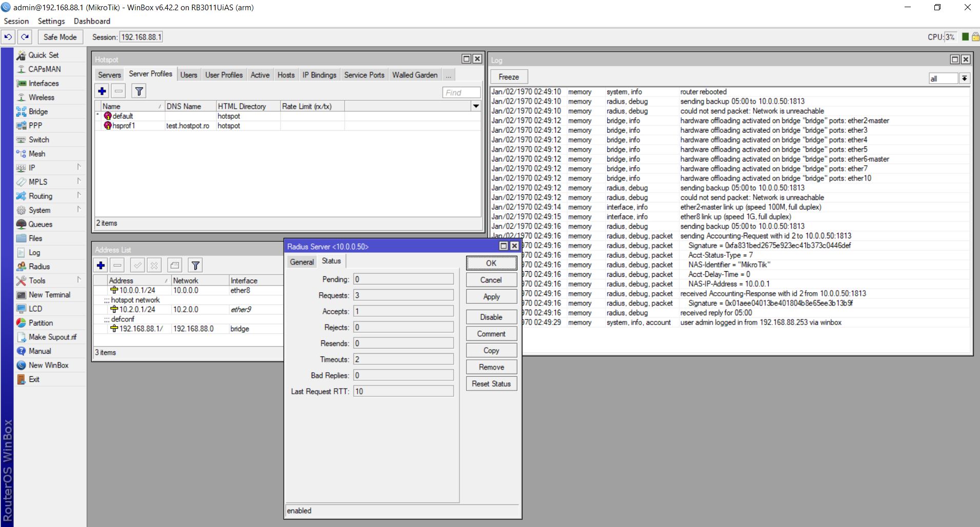Click the Find field in Hotspot window
980x527 pixels.
click(x=461, y=92)
